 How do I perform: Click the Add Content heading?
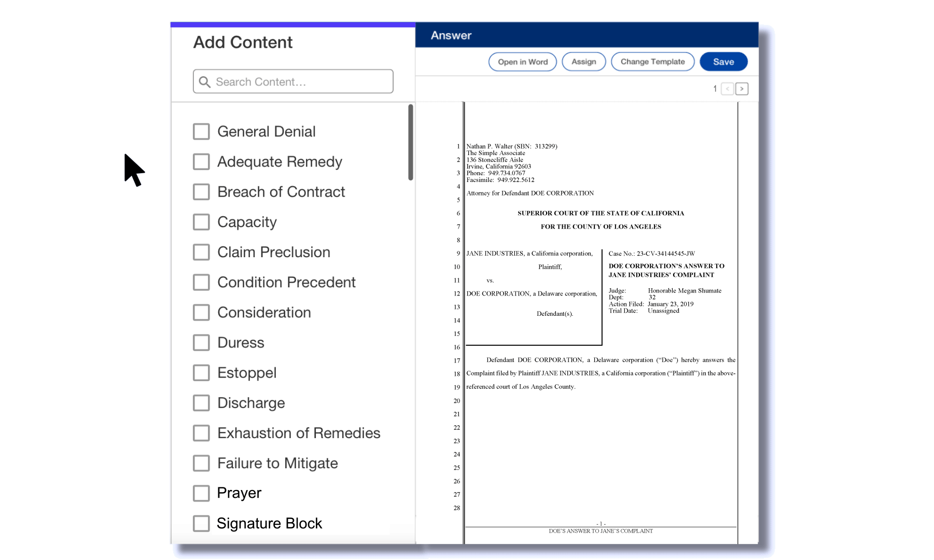click(x=243, y=43)
